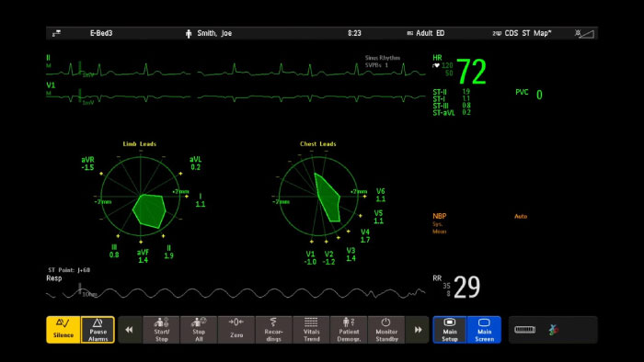Select the Zero pressure key
This screenshot has width=644, height=362.
click(x=236, y=330)
